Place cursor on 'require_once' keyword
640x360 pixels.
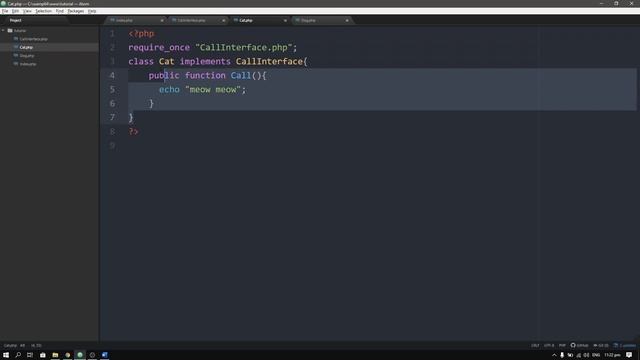pyautogui.click(x=159, y=48)
